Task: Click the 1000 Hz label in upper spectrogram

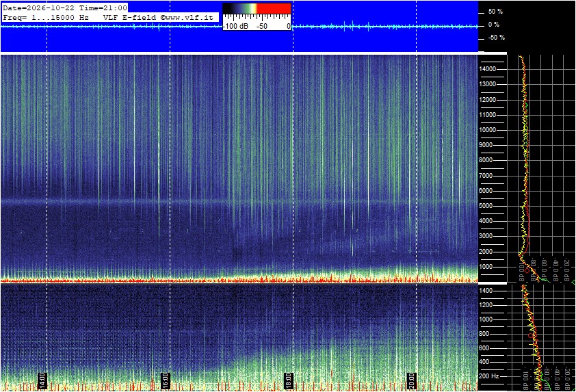Action: click(x=487, y=267)
